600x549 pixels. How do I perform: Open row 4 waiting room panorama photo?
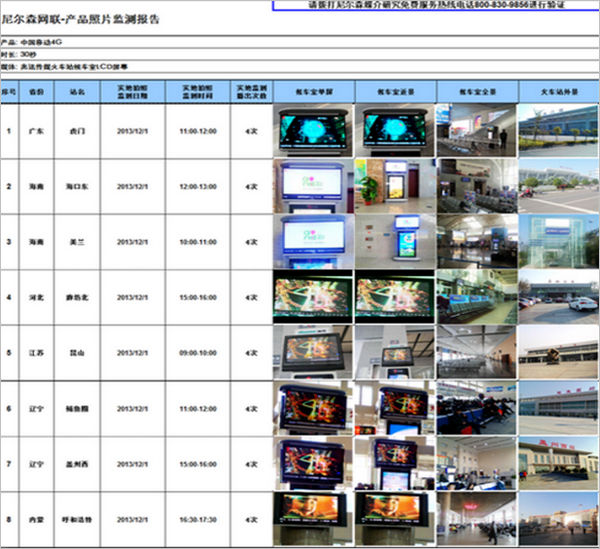(476, 297)
